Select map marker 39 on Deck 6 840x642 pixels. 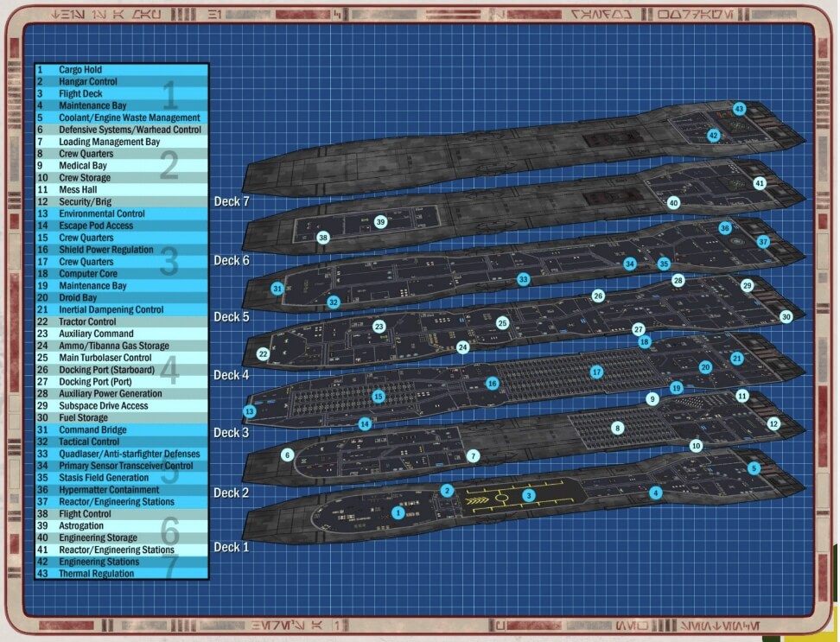point(380,222)
